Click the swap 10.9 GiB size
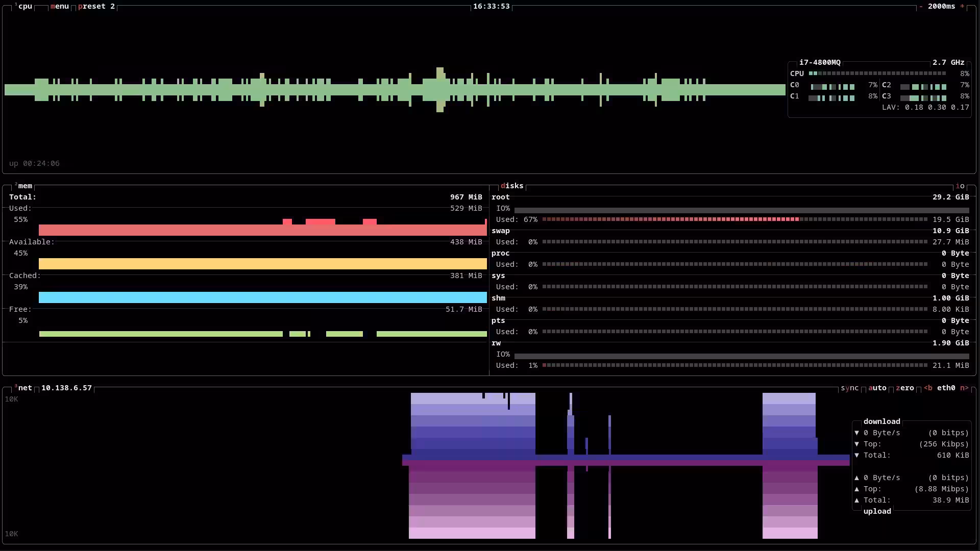The height and width of the screenshot is (551, 980). point(951,231)
